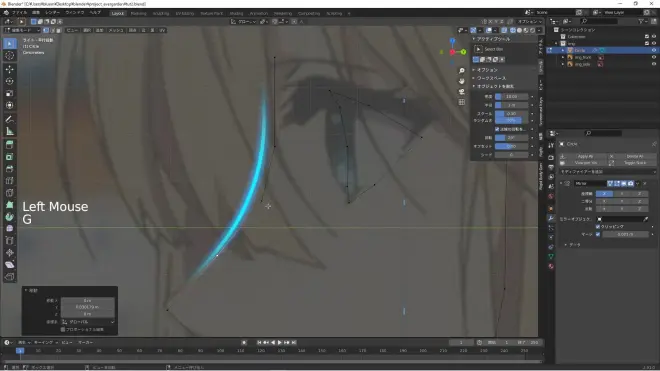Toggle Proportional editing checkbox in Move panel
Screen dimensions: 660x371
tap(63, 329)
